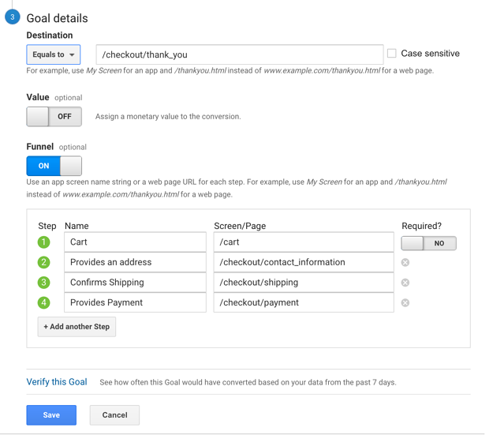This screenshot has height=435, width=504.
Task: Toggle the Required switch for Cart step
Action: tap(428, 243)
